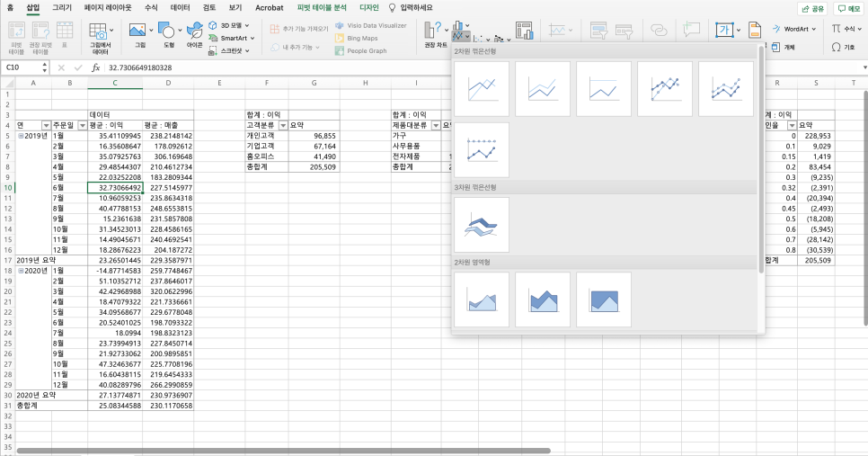868x456 pixels.
Task: Click the chart gallery vertical scrollbar
Action: [x=761, y=161]
